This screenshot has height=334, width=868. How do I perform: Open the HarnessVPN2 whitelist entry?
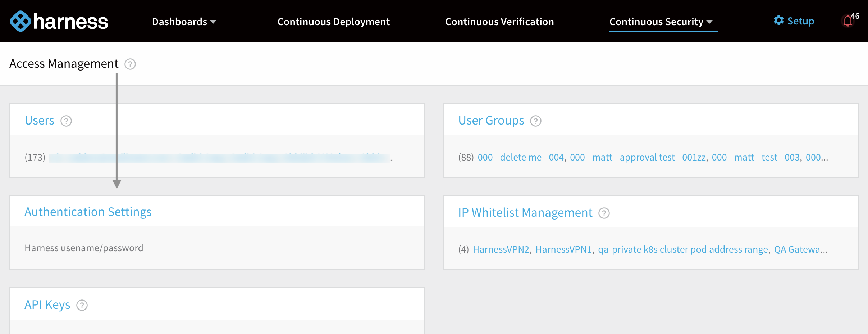coord(501,249)
